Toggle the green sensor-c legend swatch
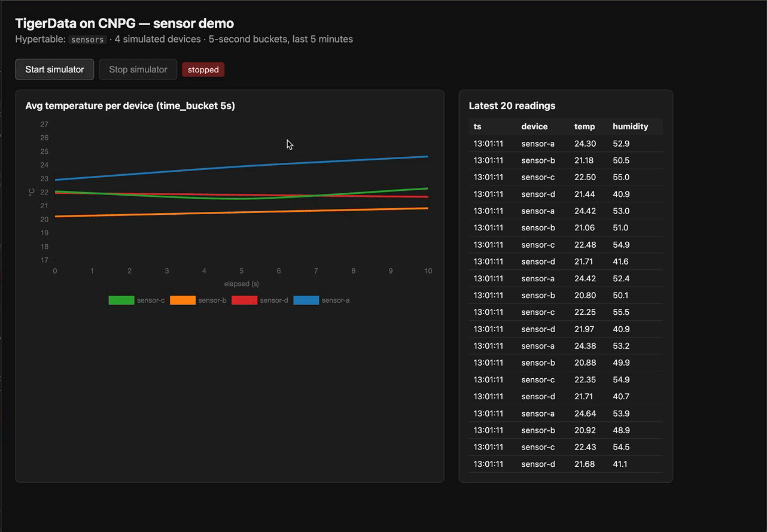Image resolution: width=767 pixels, height=532 pixels. [x=121, y=300]
